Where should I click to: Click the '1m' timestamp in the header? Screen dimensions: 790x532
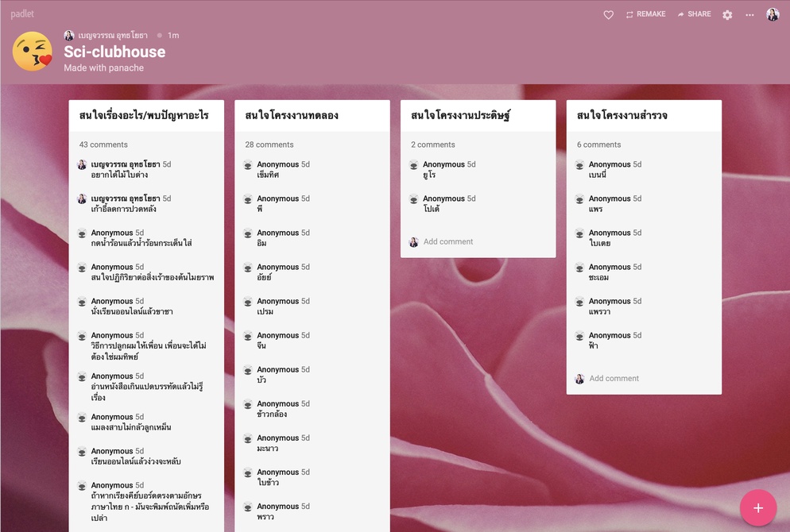[x=173, y=35]
